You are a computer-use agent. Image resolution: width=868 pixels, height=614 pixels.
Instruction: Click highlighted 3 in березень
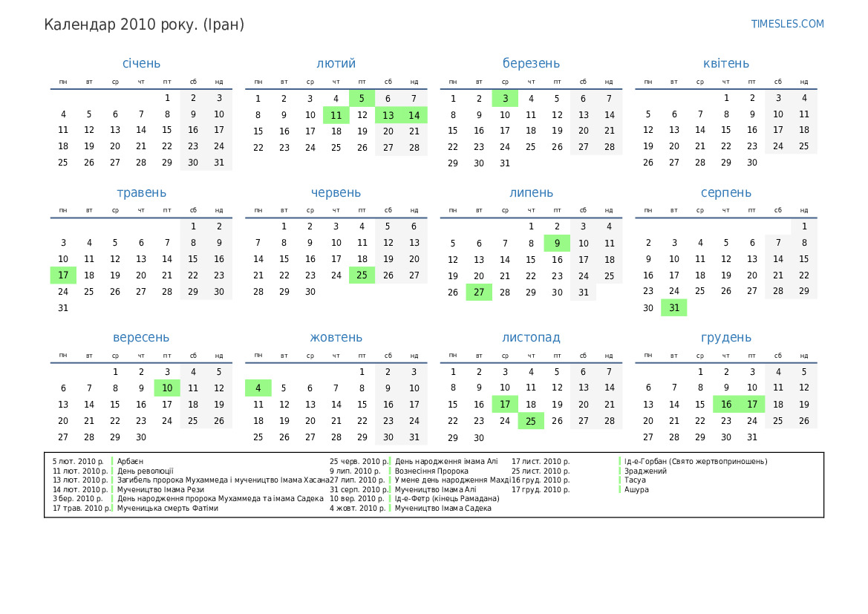pos(505,98)
